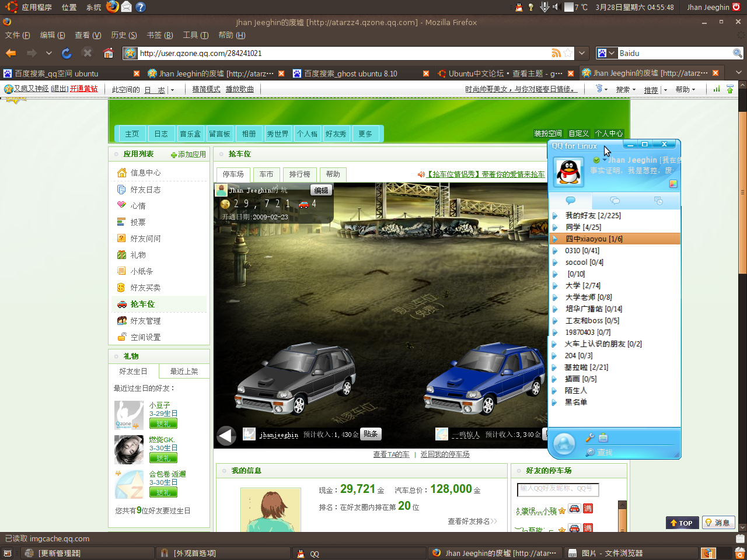Screen dimensions: 747x560
Task: Switch to QQ recent contacts tab icon
Action: click(x=658, y=201)
